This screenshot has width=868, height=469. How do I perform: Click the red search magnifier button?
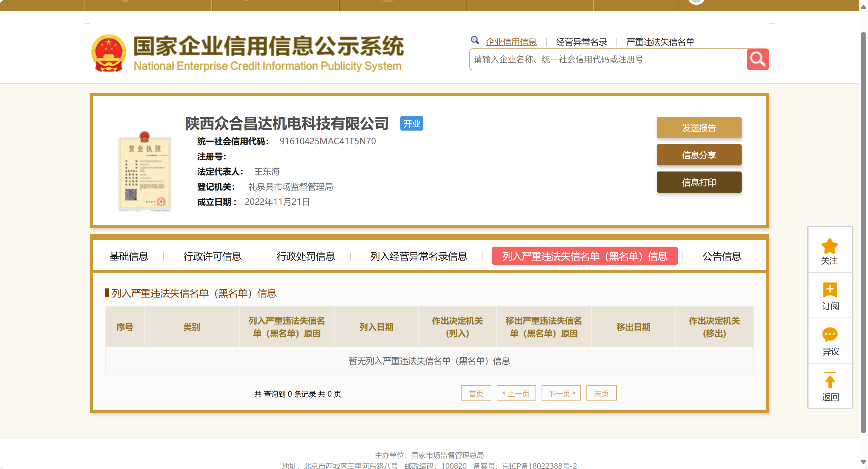757,59
